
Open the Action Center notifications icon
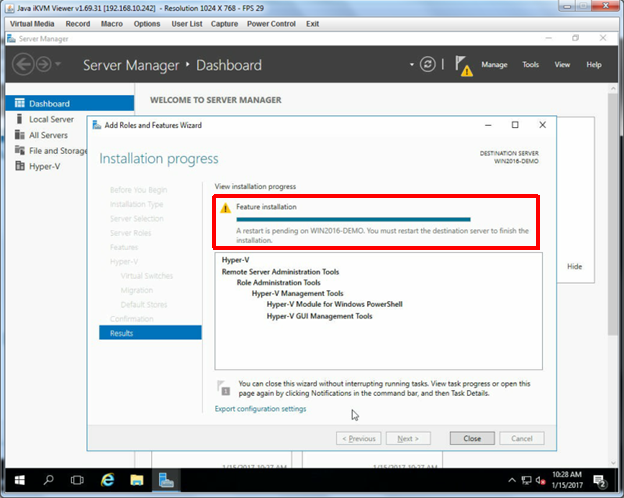tap(599, 481)
